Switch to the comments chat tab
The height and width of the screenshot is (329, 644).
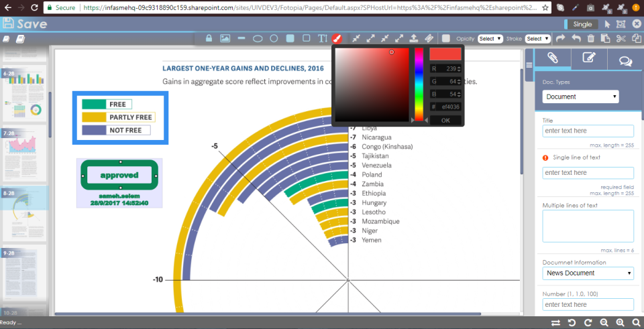coord(625,60)
